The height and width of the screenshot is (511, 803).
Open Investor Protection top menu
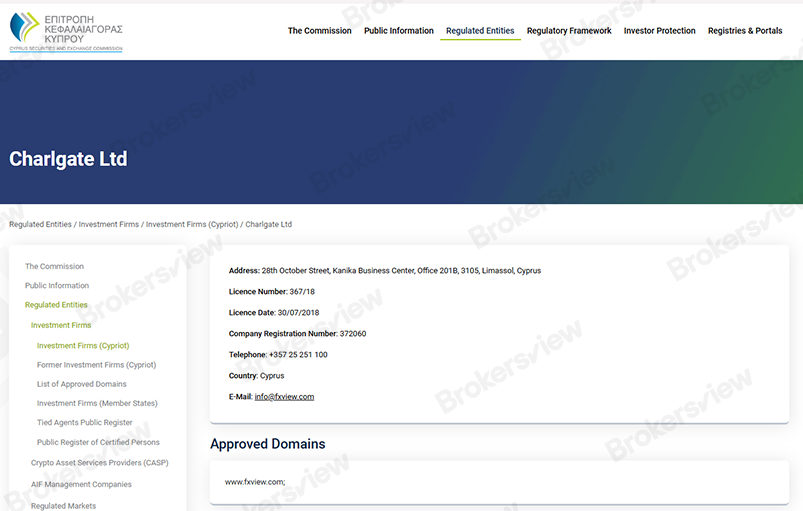(660, 31)
